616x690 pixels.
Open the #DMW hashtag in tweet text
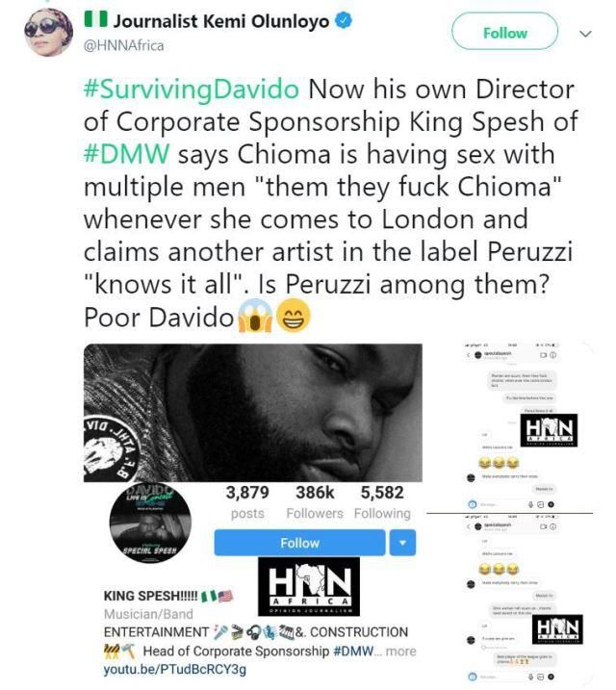(x=126, y=154)
